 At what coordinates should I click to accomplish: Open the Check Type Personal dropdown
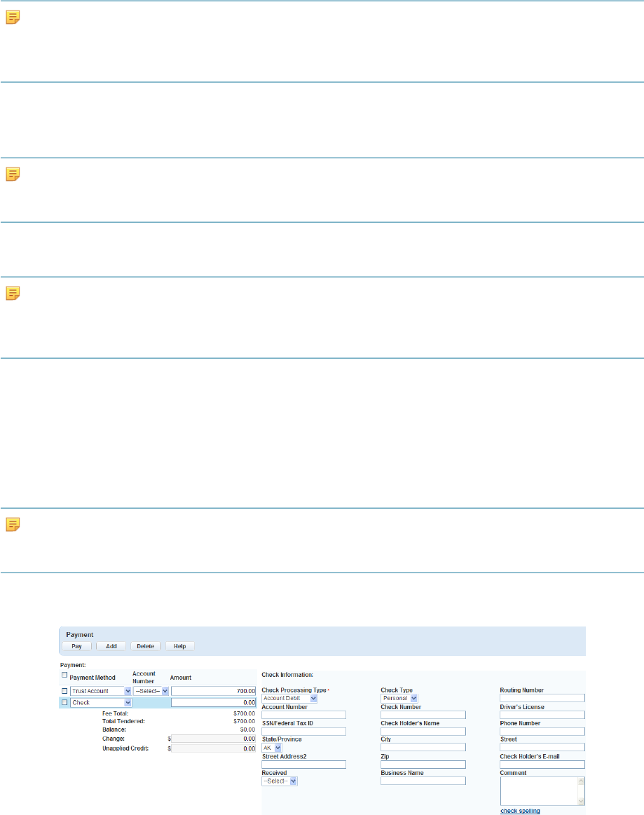399,698
